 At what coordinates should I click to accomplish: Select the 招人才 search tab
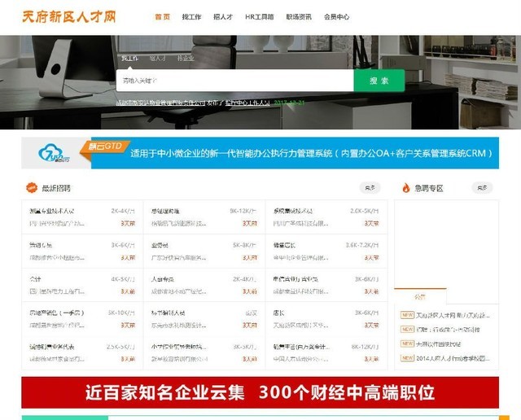coord(158,59)
